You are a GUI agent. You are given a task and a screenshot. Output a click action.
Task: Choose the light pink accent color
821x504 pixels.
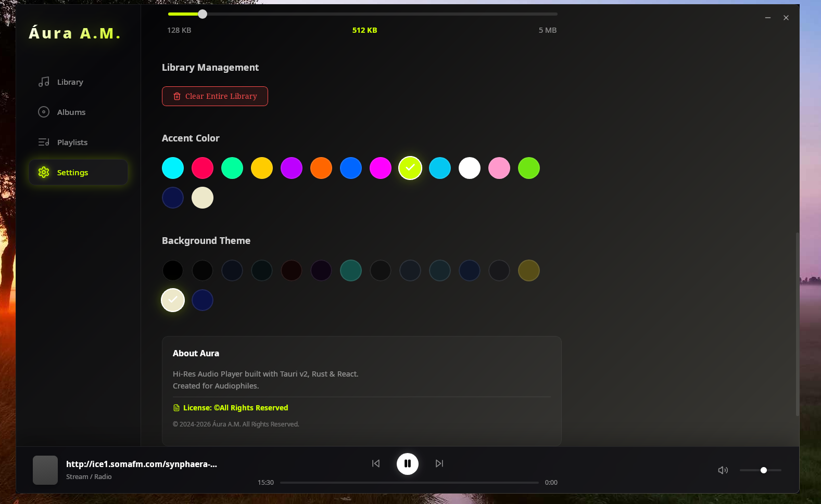499,168
